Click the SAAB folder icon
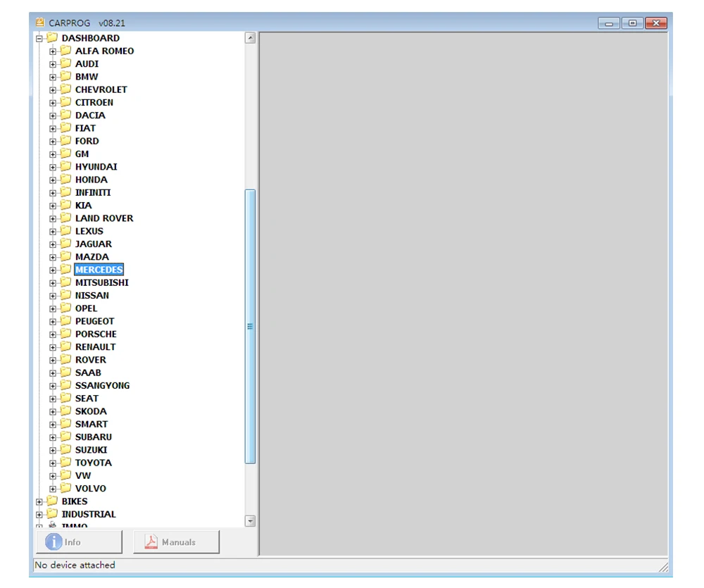This screenshot has height=588, width=704. coord(66,373)
